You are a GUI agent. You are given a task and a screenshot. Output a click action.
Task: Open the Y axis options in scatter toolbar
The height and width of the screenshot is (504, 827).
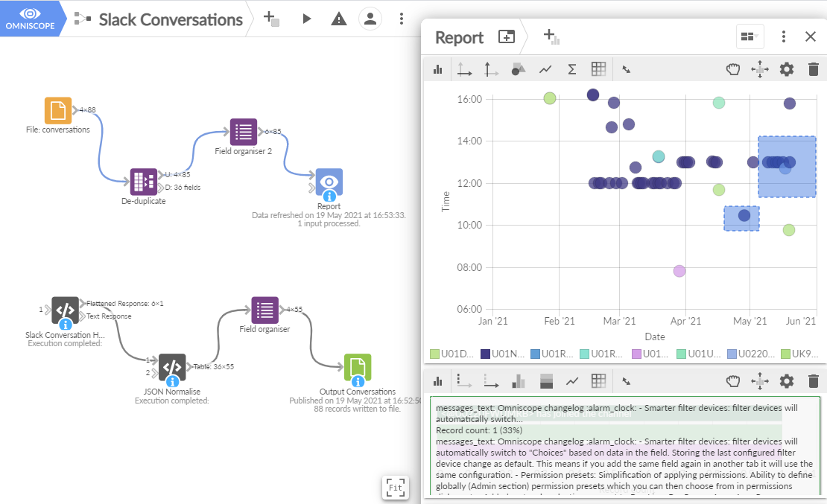(x=491, y=69)
